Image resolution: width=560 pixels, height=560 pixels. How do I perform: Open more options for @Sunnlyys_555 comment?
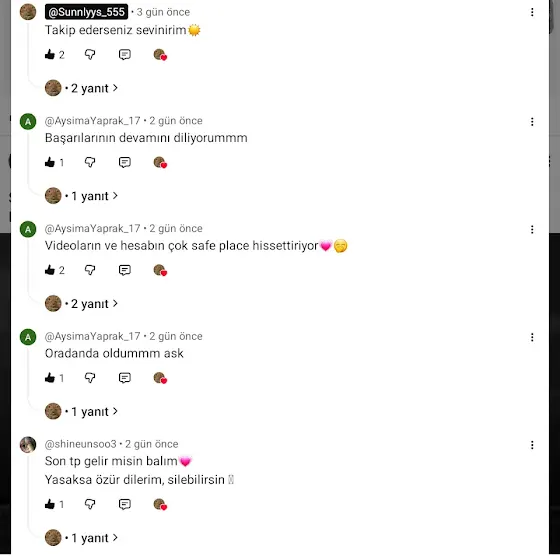click(x=532, y=12)
